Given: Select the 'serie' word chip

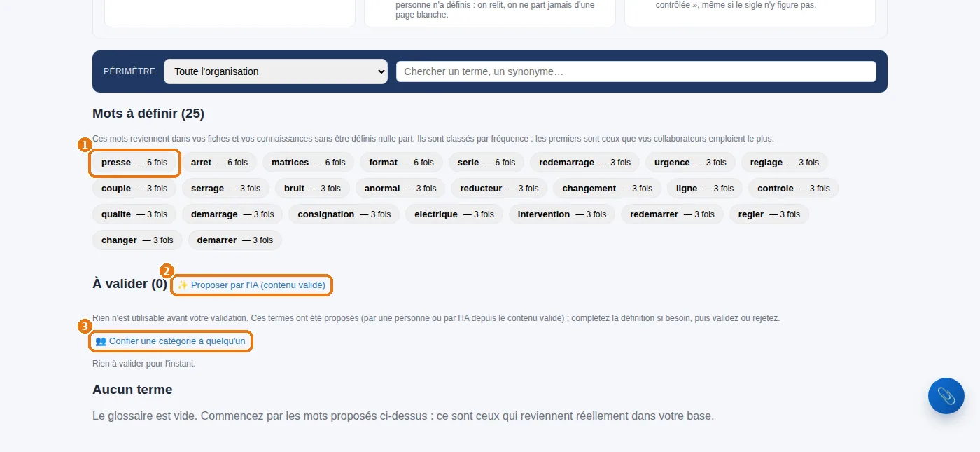Looking at the screenshot, I should [486, 163].
